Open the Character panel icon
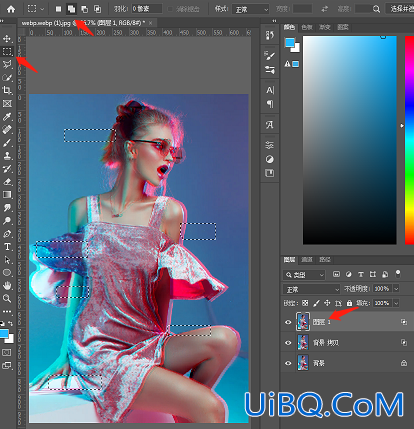Image resolution: width=414 pixels, height=429 pixels. pos(270,90)
